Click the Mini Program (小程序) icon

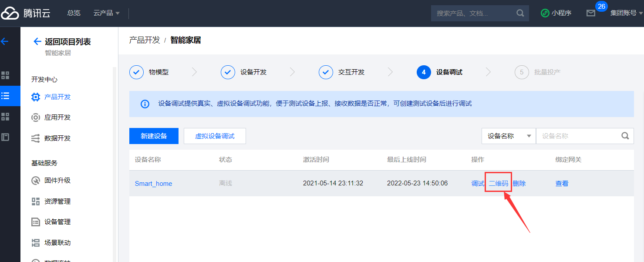[x=545, y=13]
